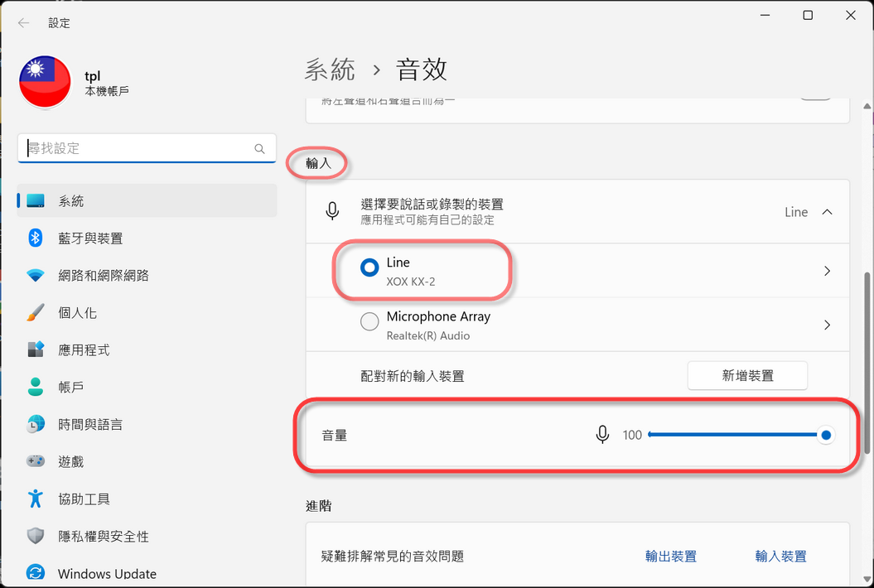The height and width of the screenshot is (588, 874).
Task: Select the 系統 monitor icon in sidebar
Action: pyautogui.click(x=36, y=201)
